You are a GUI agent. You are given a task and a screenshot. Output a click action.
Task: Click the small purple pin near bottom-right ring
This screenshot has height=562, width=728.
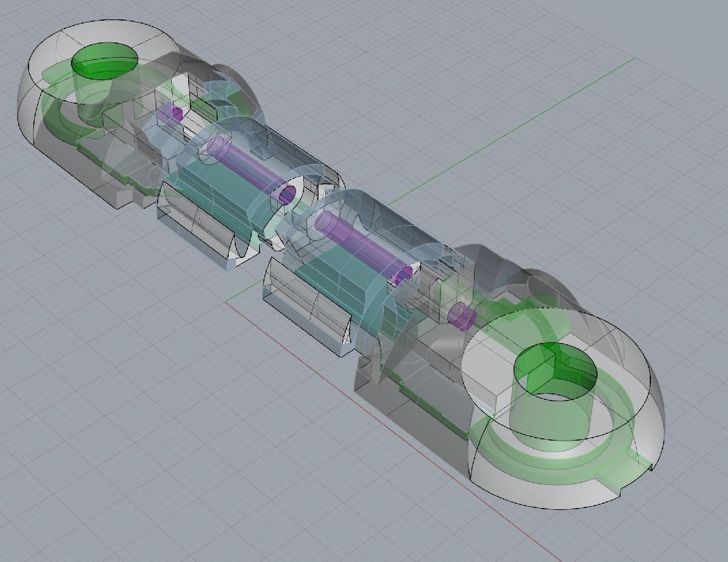tap(461, 316)
